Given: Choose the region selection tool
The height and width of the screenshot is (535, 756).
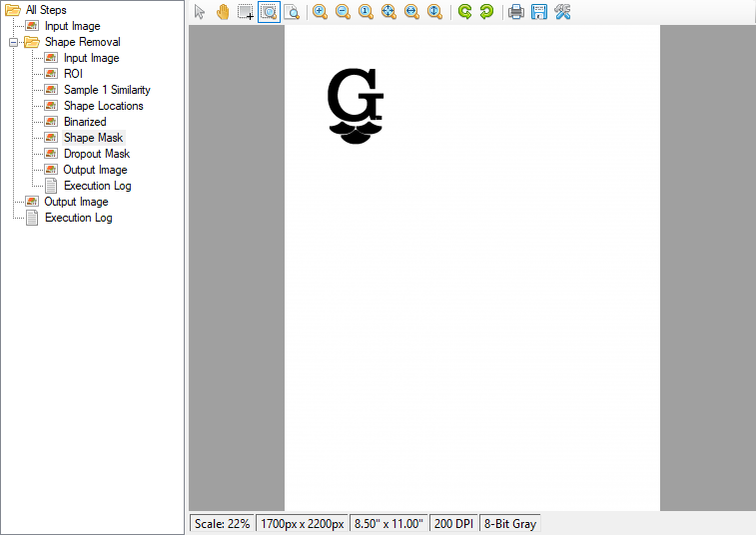Looking at the screenshot, I should [x=246, y=12].
